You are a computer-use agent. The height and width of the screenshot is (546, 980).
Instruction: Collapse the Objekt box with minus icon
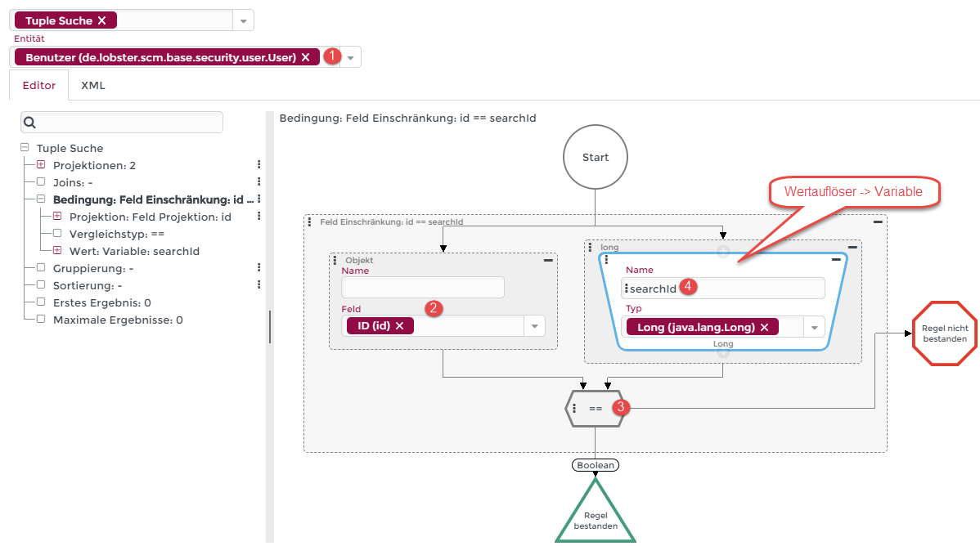[548, 260]
